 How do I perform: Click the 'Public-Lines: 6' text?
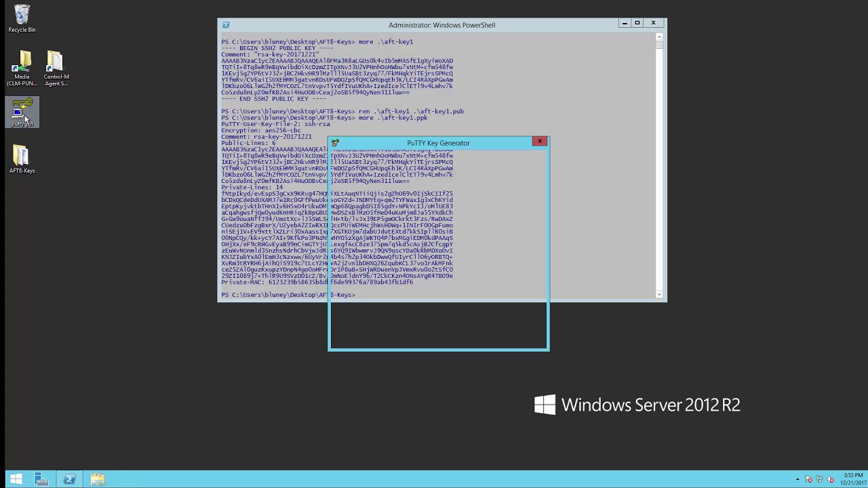[248, 143]
